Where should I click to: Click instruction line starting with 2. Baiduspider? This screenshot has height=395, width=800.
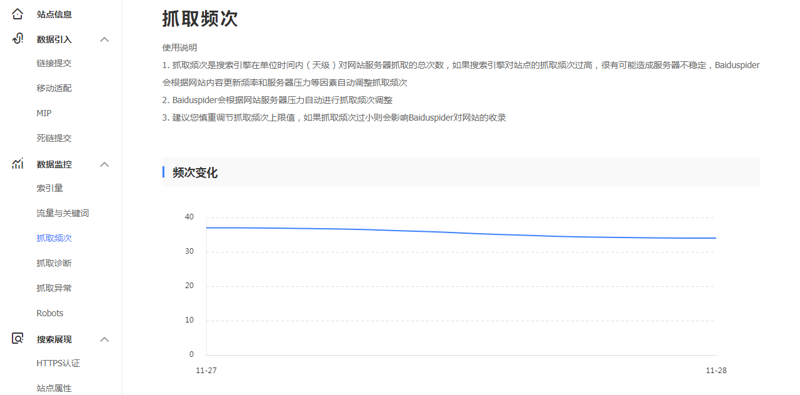click(278, 100)
